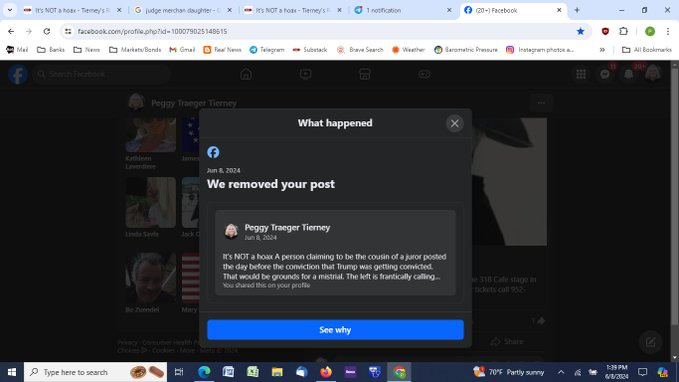Click the Facebook logo in the dialog

pos(213,152)
